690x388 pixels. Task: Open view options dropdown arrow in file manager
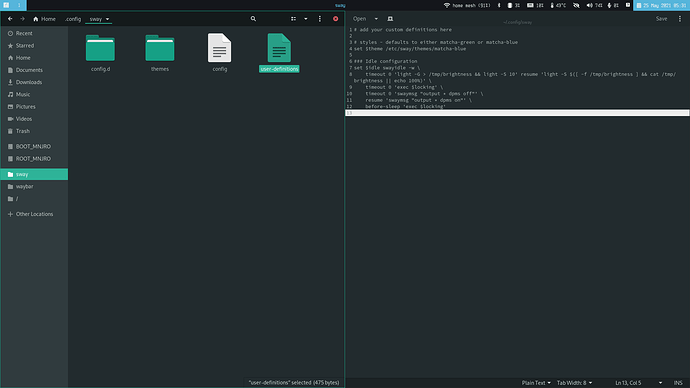pos(306,19)
